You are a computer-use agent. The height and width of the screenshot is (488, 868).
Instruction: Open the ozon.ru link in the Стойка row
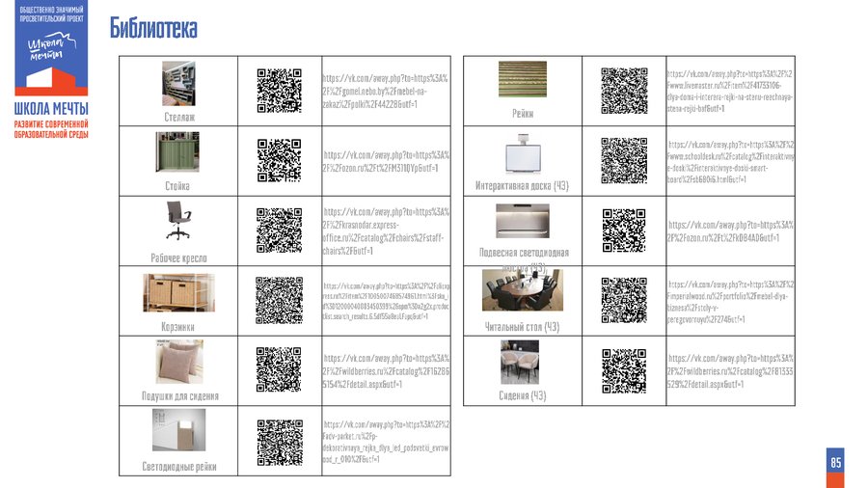click(x=387, y=161)
